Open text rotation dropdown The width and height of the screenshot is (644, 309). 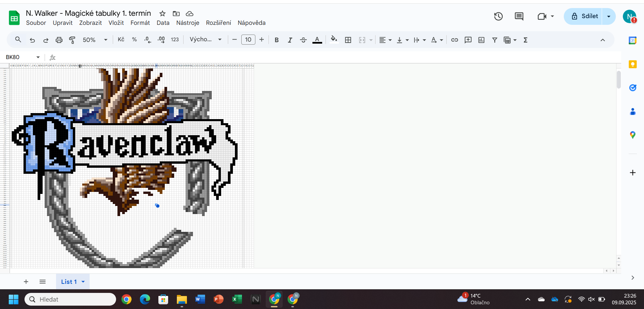pos(437,40)
